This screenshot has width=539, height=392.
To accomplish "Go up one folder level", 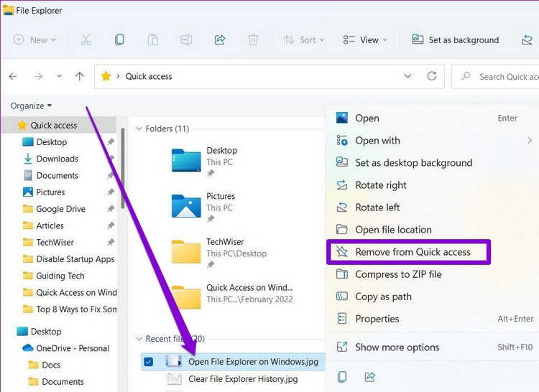I will [x=79, y=76].
